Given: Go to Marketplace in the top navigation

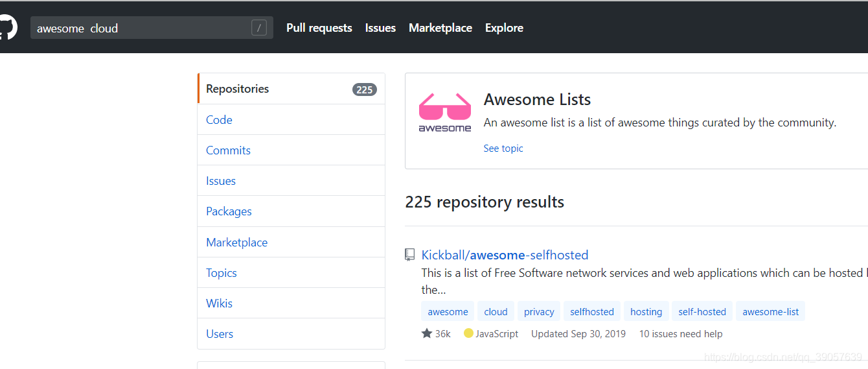Looking at the screenshot, I should (x=440, y=28).
